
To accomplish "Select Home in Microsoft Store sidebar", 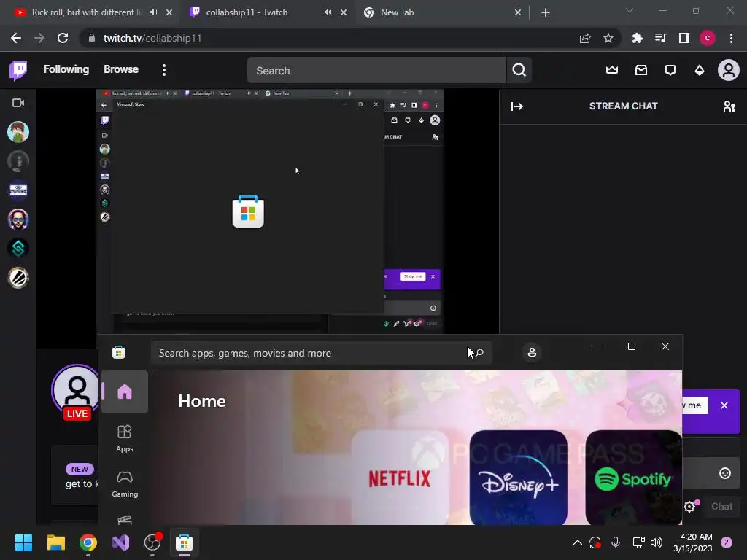I will (x=125, y=392).
